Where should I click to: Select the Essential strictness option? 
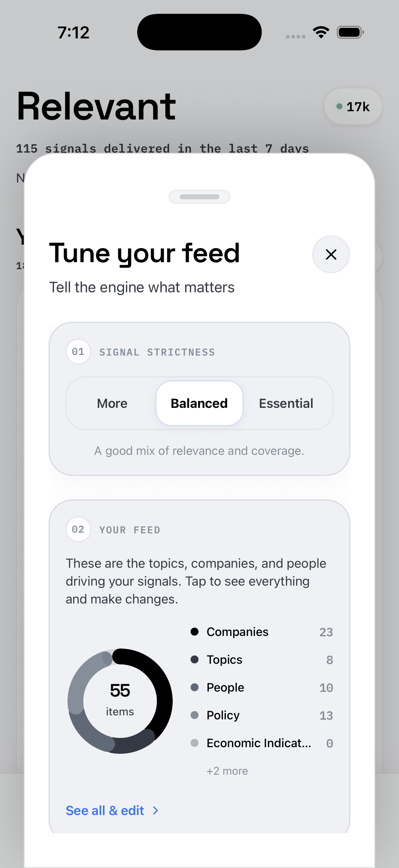click(286, 403)
